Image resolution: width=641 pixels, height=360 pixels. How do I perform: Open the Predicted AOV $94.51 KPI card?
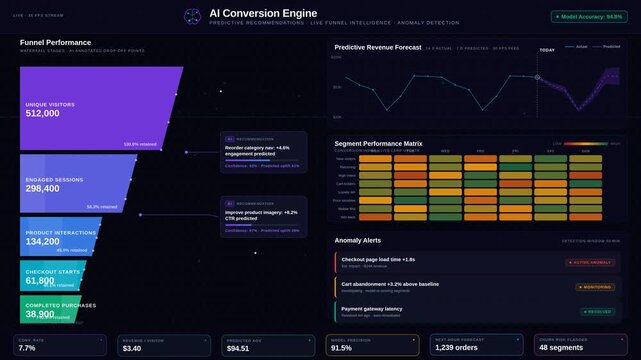268,345
